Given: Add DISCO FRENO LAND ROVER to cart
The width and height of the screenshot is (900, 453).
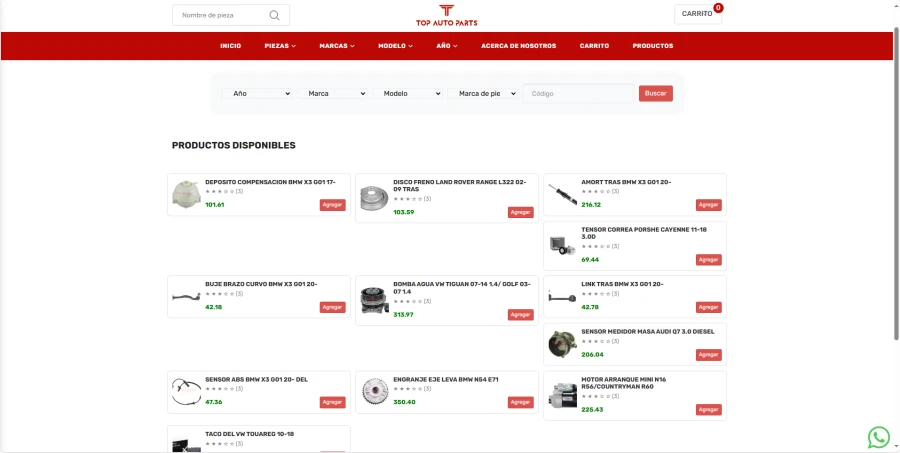Looking at the screenshot, I should pyautogui.click(x=521, y=212).
